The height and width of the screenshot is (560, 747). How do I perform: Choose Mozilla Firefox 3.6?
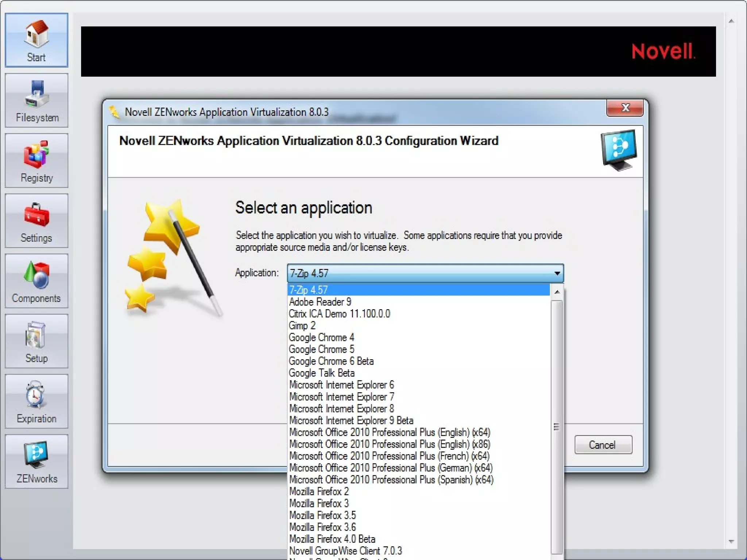419,527
